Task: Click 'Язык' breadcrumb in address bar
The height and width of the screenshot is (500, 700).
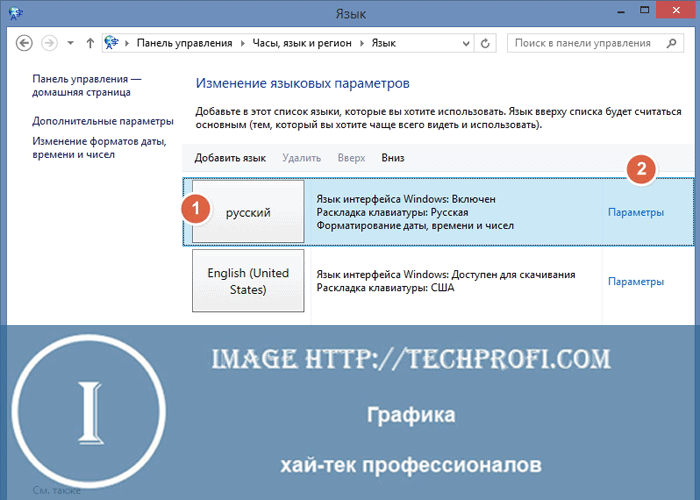Action: (x=384, y=43)
